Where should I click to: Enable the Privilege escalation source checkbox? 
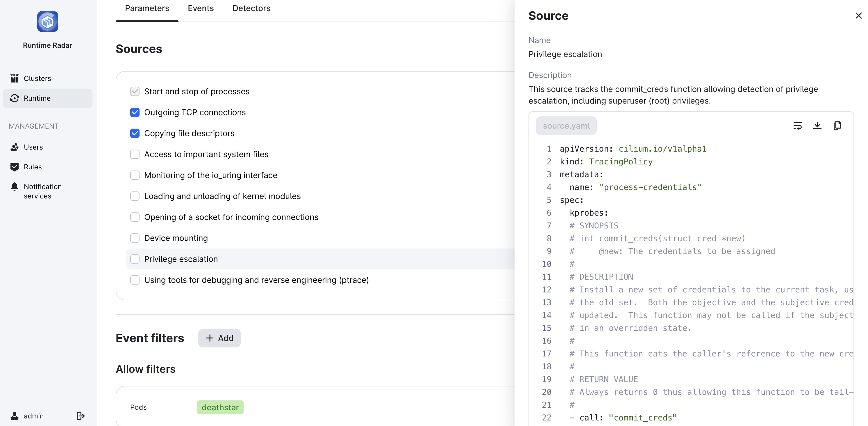tap(135, 259)
